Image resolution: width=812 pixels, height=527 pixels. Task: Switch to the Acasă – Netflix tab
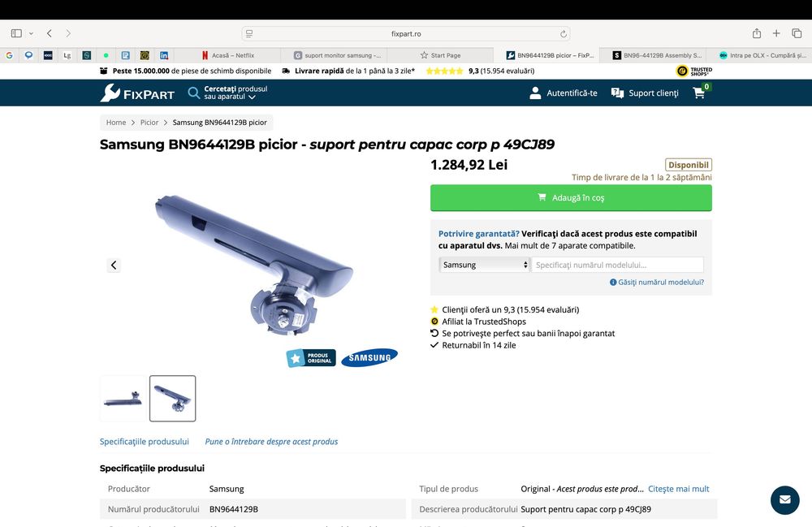click(x=228, y=55)
